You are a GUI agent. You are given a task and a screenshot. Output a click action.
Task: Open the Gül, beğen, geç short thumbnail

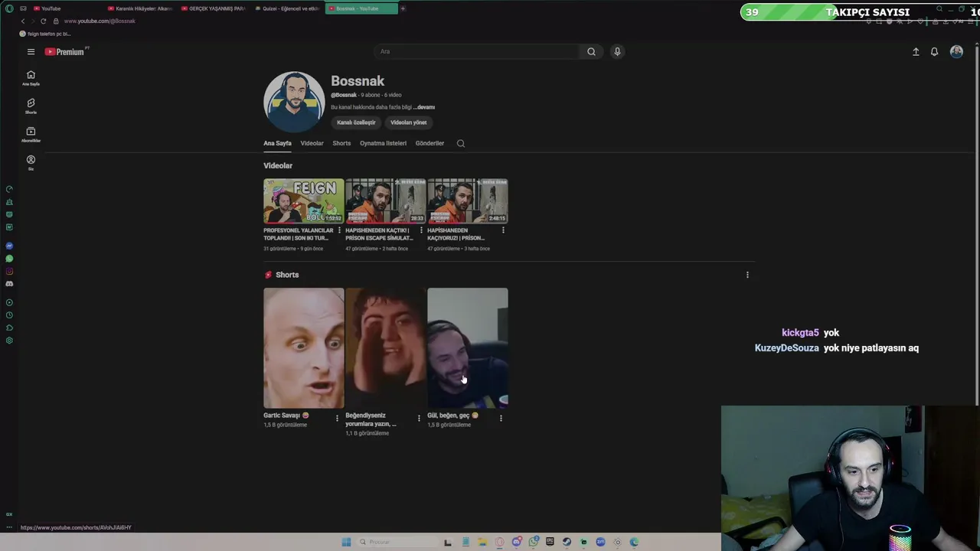pyautogui.click(x=468, y=348)
